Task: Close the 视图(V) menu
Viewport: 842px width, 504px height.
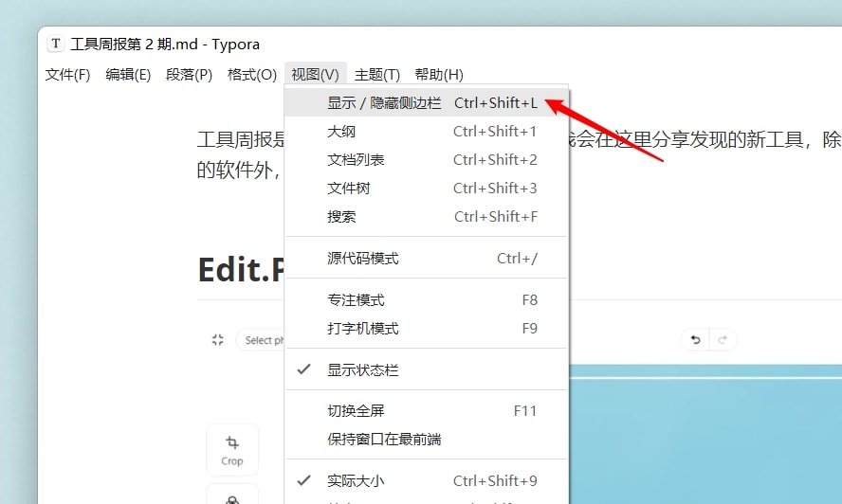Action: coord(315,74)
